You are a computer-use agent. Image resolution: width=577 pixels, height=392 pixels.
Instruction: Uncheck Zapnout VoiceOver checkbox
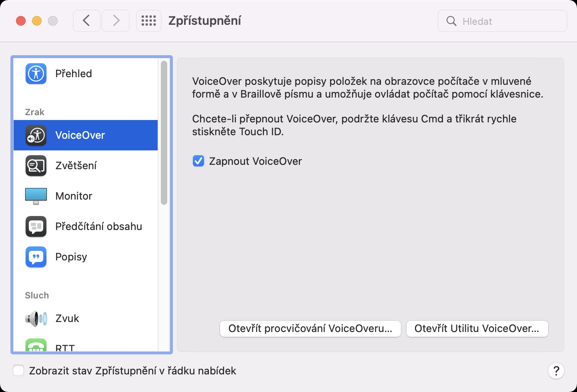198,161
